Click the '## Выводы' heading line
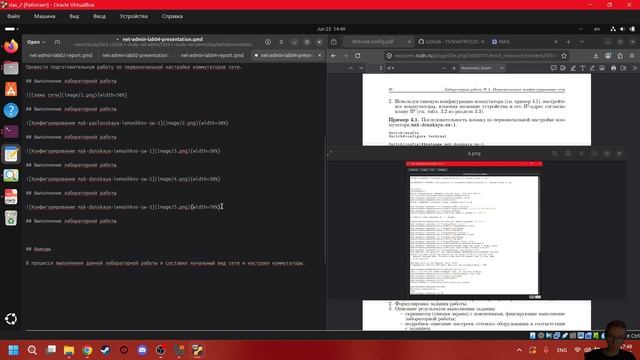This screenshot has height=360, width=640. pyautogui.click(x=38, y=249)
